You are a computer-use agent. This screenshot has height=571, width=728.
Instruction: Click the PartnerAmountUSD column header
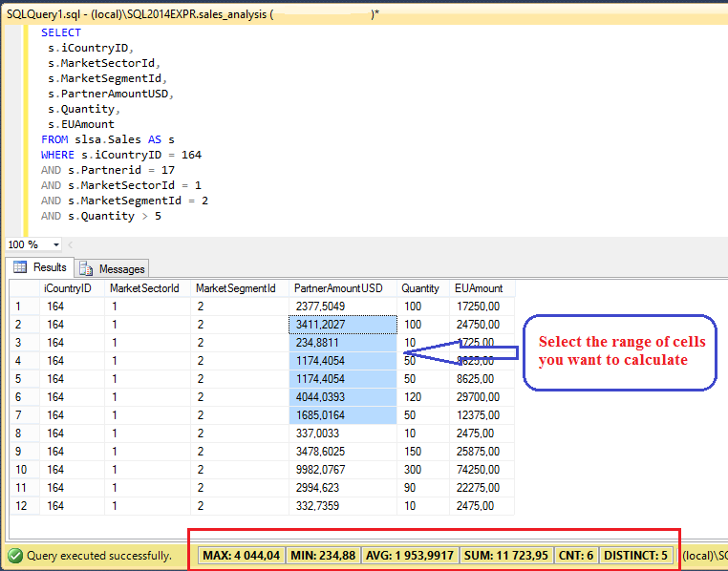pos(343,288)
